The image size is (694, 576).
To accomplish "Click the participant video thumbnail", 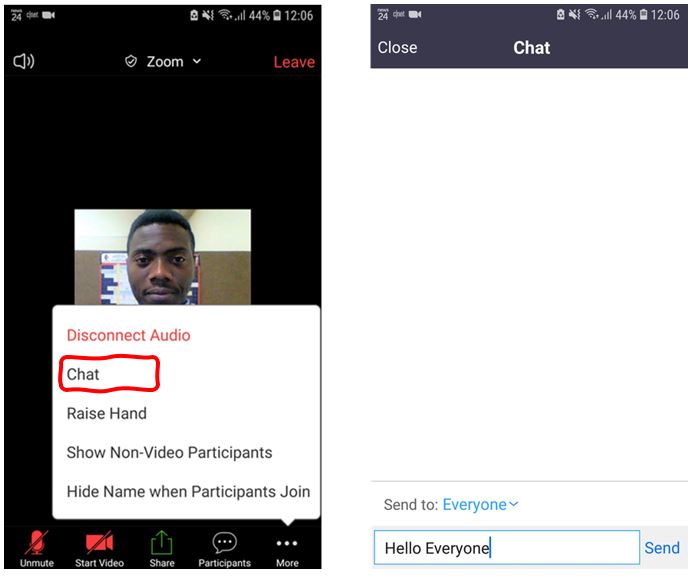I will point(162,255).
